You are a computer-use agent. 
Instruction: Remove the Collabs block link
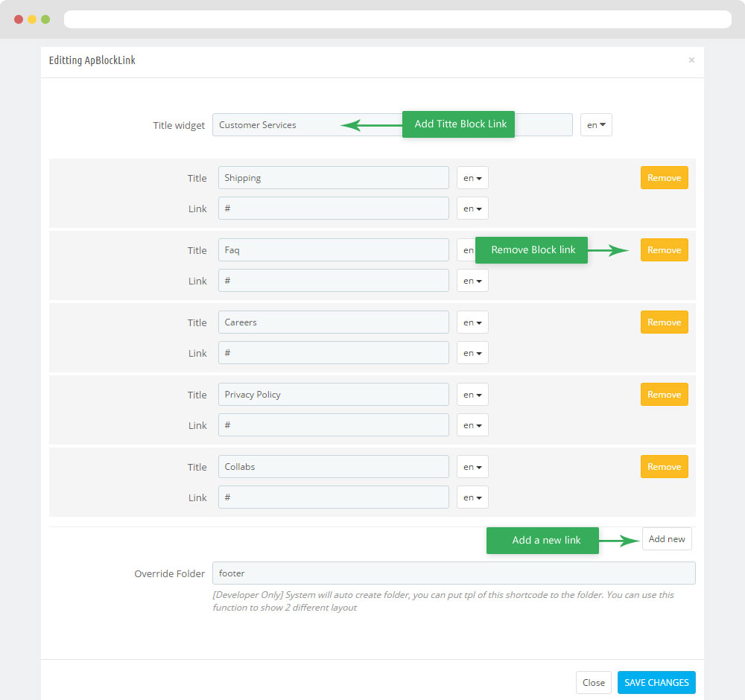665,466
